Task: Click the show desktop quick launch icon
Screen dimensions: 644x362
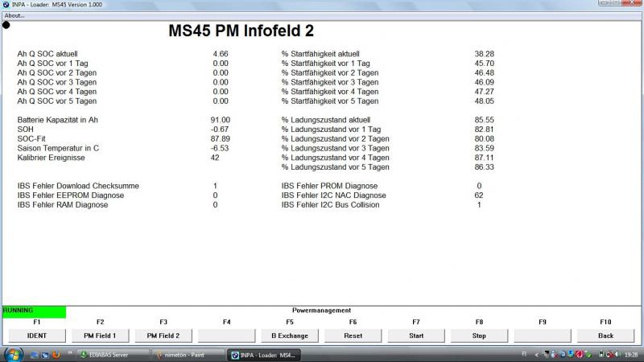Action: tap(35, 354)
